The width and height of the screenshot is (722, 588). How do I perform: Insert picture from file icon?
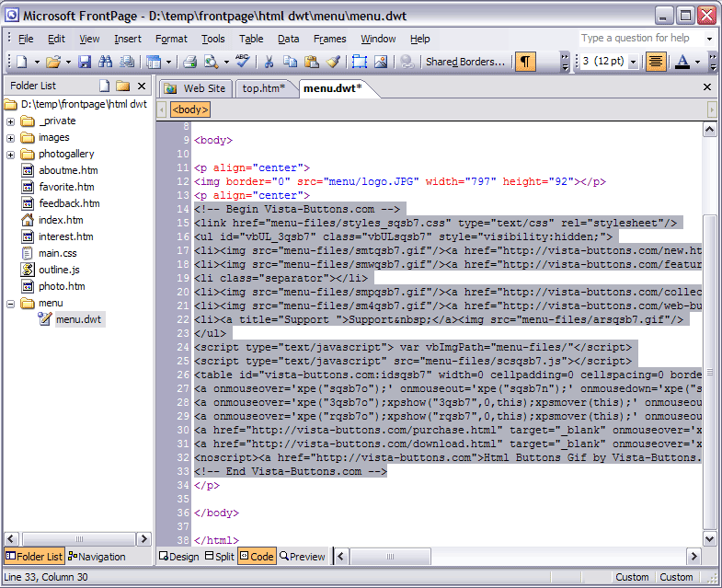point(381,62)
